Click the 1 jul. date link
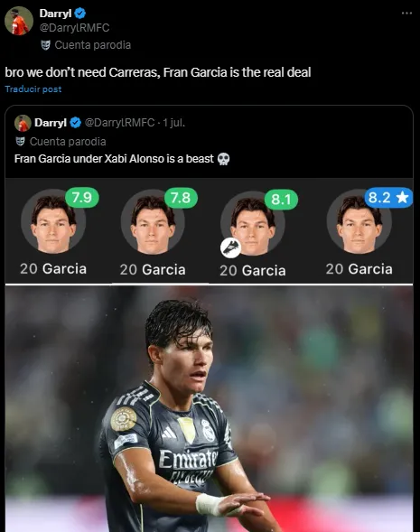 (174, 123)
